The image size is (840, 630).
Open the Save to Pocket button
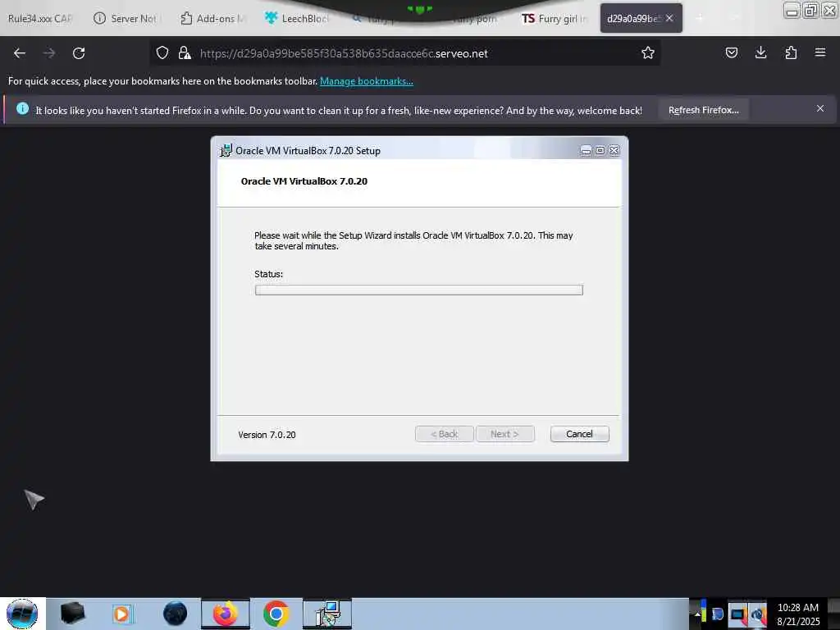click(731, 52)
